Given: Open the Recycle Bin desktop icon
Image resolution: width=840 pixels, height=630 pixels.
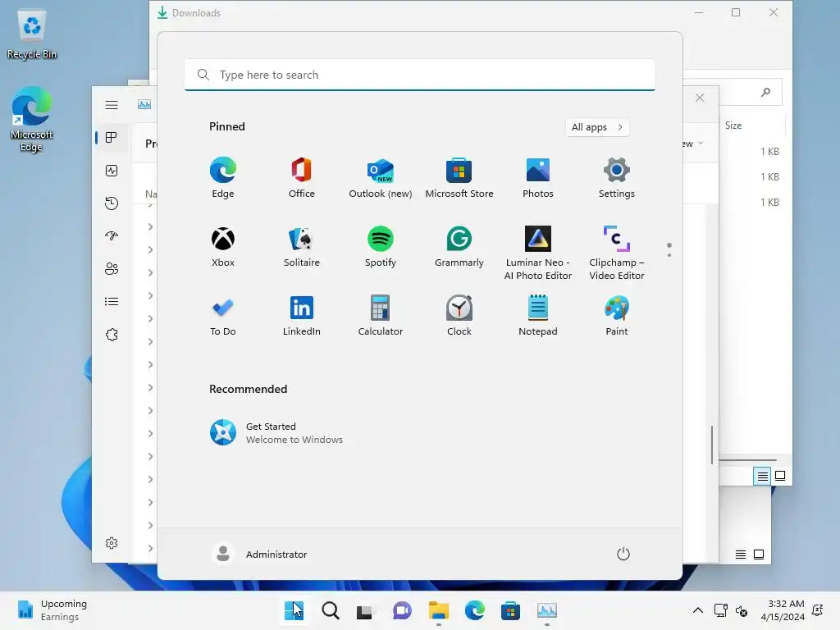Looking at the screenshot, I should 32,34.
